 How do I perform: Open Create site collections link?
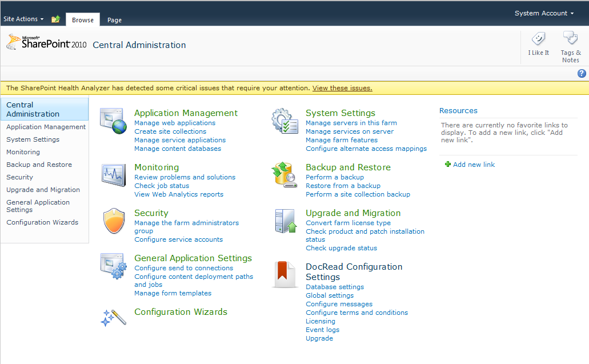tap(170, 131)
